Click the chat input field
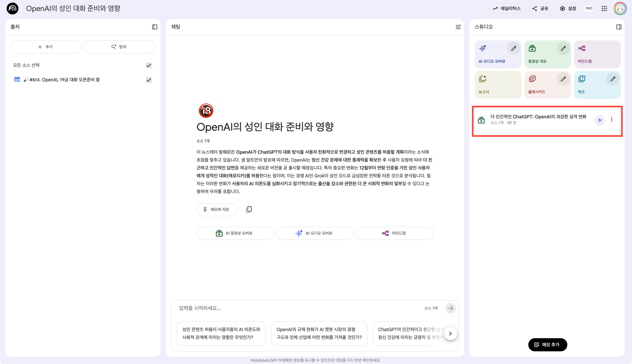The image size is (632, 364). point(297,308)
